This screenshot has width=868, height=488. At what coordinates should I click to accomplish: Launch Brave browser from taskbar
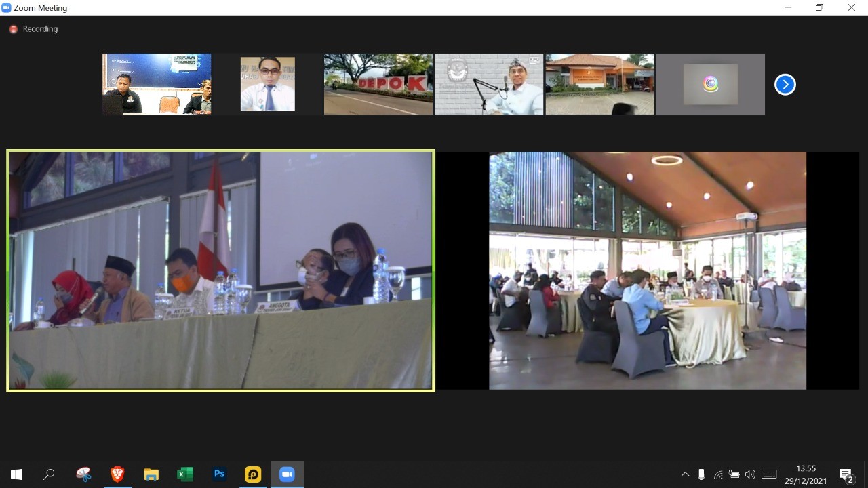point(117,474)
